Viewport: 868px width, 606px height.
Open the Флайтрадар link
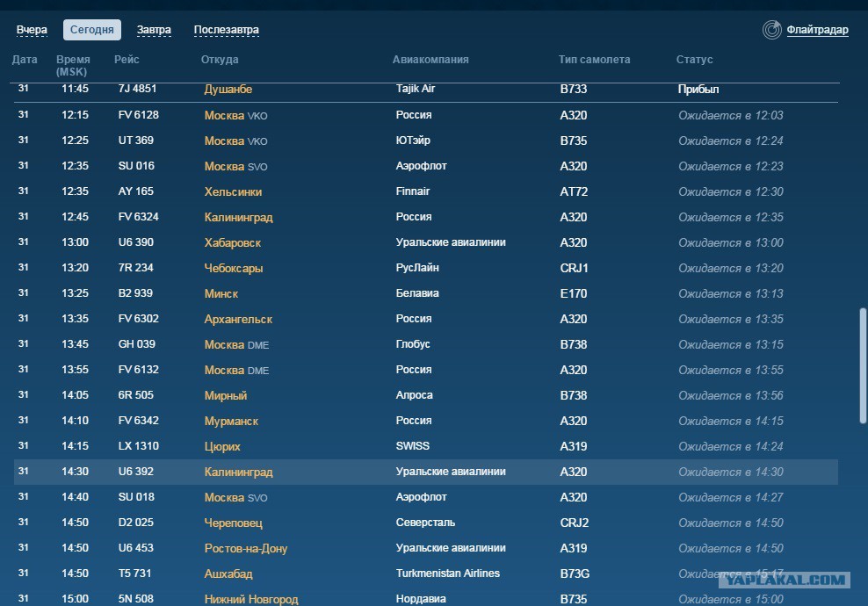pos(817,29)
